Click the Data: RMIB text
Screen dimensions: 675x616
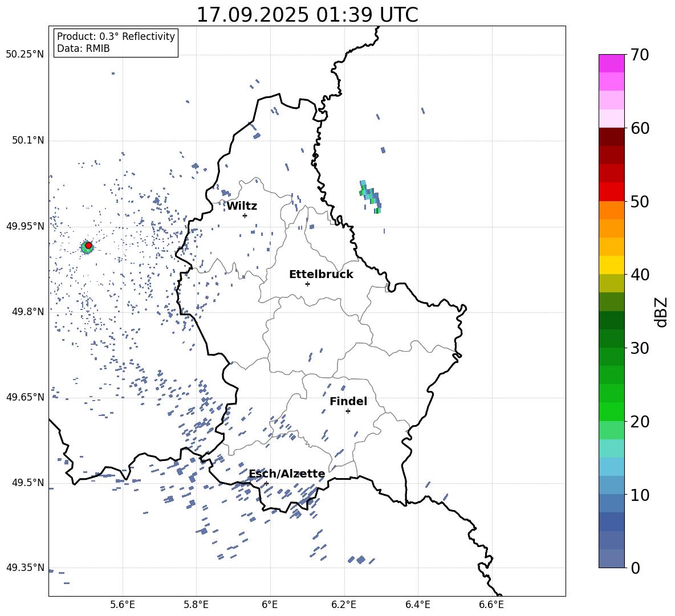(83, 48)
